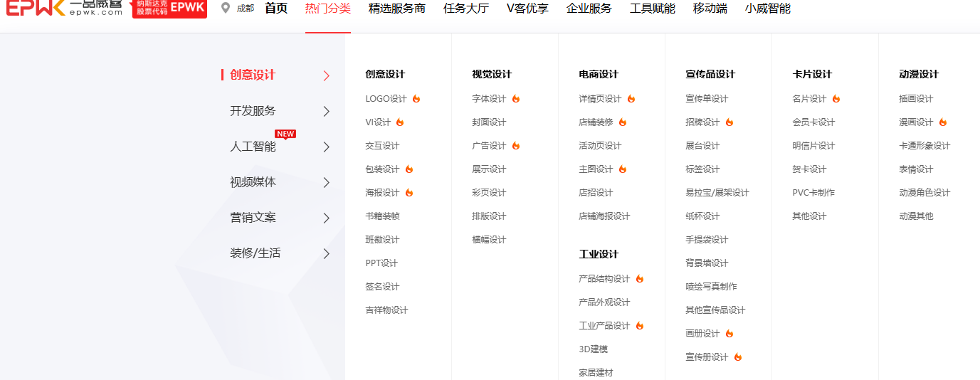Select 移动端 in top navigation
This screenshot has width=980, height=380.
coord(710,9)
